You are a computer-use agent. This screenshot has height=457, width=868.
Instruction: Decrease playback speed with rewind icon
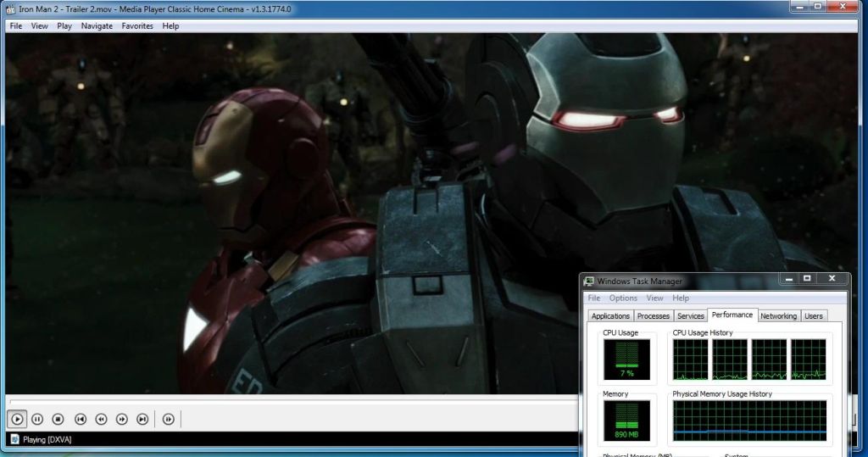101,420
